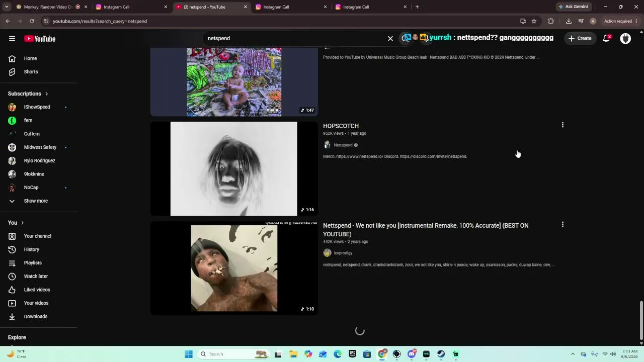Open watch History
Viewport: 644px width, 362px height.
(31, 249)
